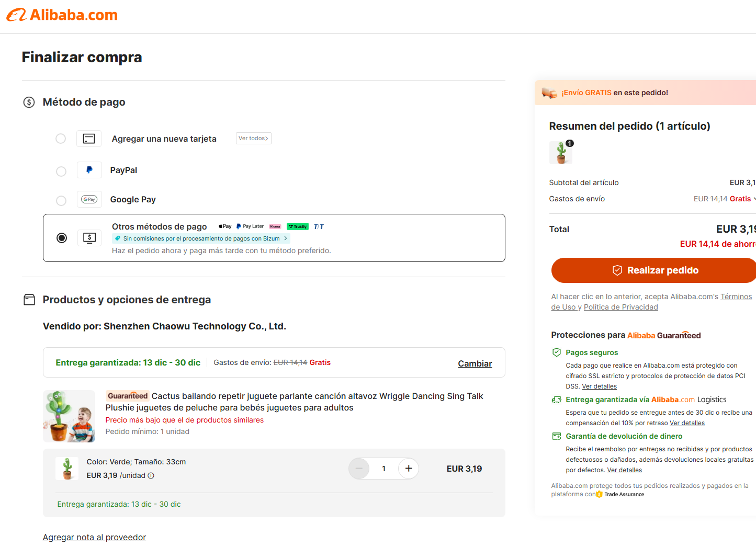Click the PayPal logo icon
This screenshot has width=756, height=559.
coord(89,170)
